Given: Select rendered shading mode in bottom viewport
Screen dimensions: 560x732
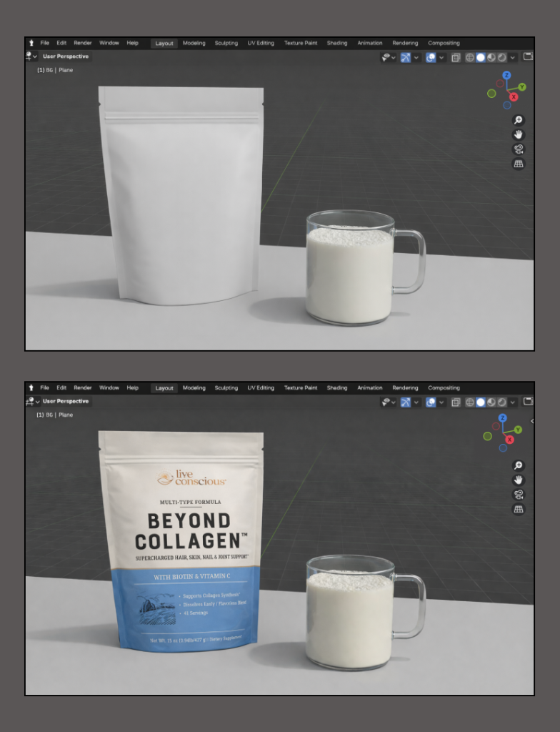Looking at the screenshot, I should [x=502, y=402].
